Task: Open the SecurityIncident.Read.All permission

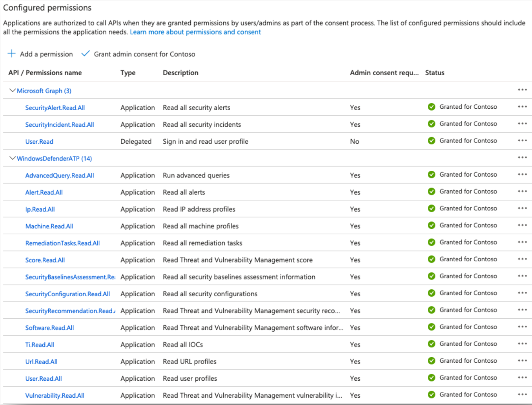Action: pyautogui.click(x=59, y=125)
